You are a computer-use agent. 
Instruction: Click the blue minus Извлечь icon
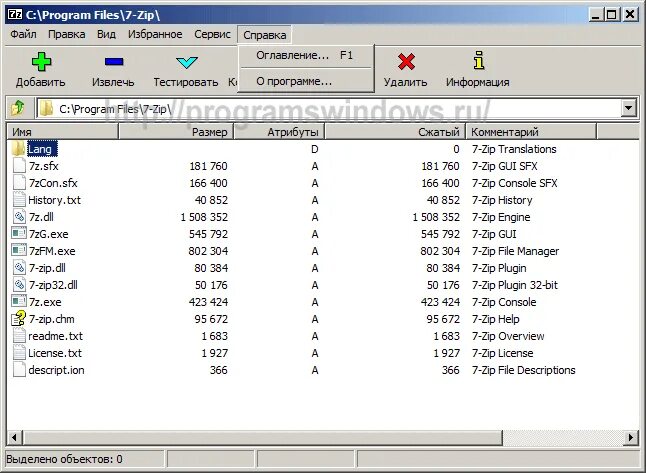(114, 62)
